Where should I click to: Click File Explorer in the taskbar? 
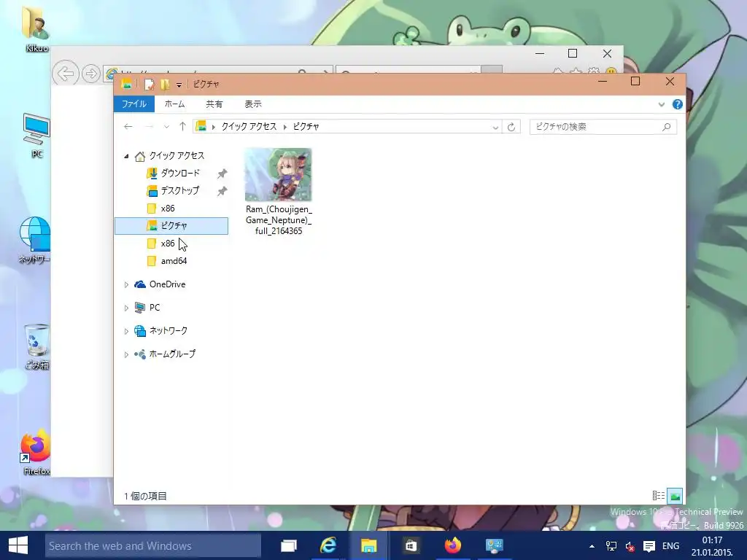click(368, 545)
